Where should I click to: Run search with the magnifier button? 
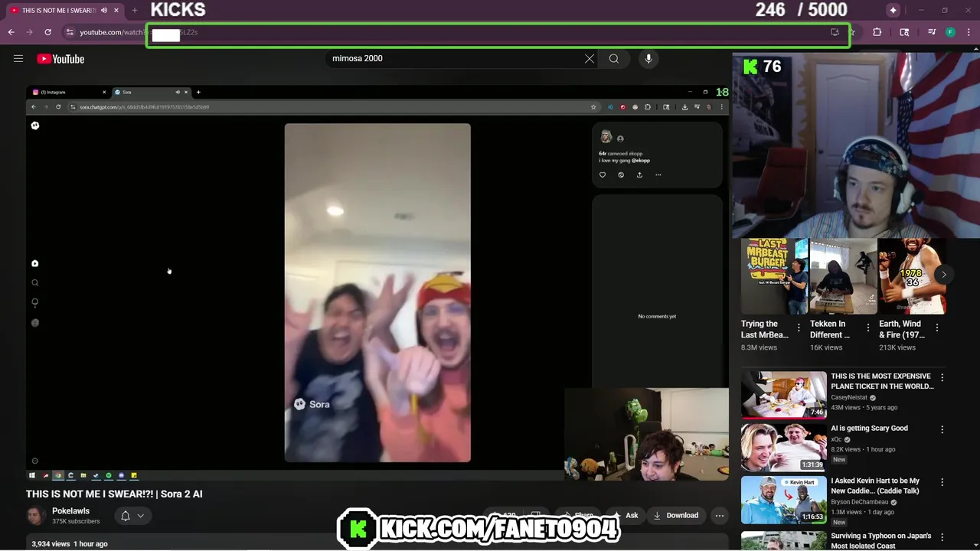click(614, 59)
